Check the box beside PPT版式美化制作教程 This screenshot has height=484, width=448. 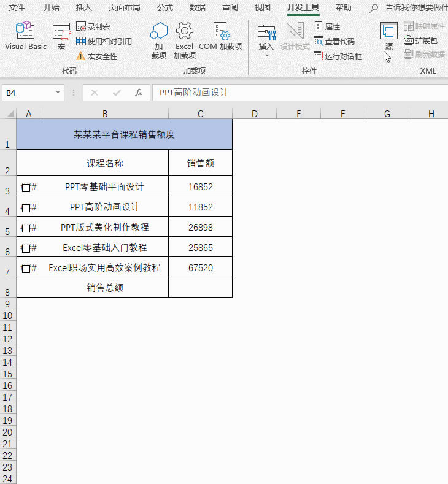pos(26,228)
